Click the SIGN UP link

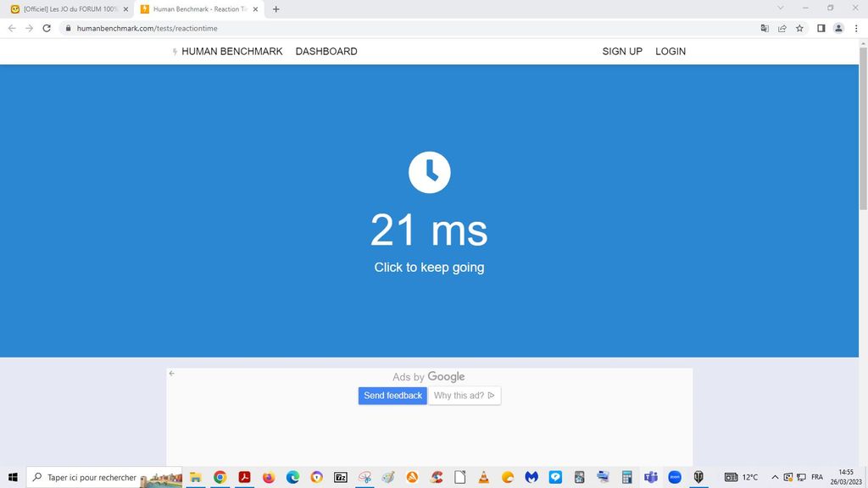pos(622,52)
